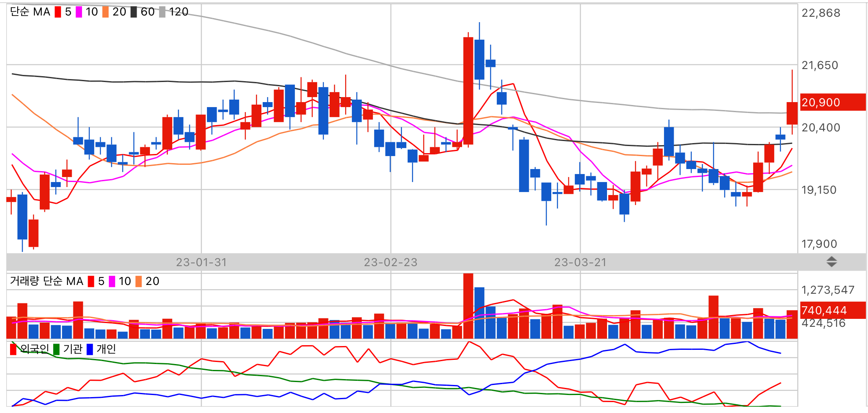This screenshot has width=868, height=413.
Task: Click the tallest red volume bar
Action: pyautogui.click(x=468, y=306)
